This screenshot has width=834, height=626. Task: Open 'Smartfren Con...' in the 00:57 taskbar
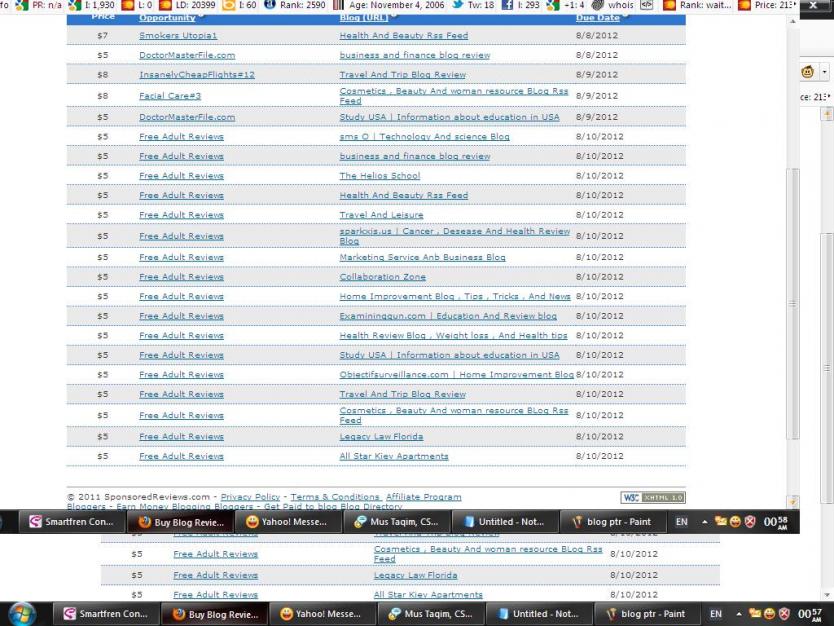click(x=105, y=614)
